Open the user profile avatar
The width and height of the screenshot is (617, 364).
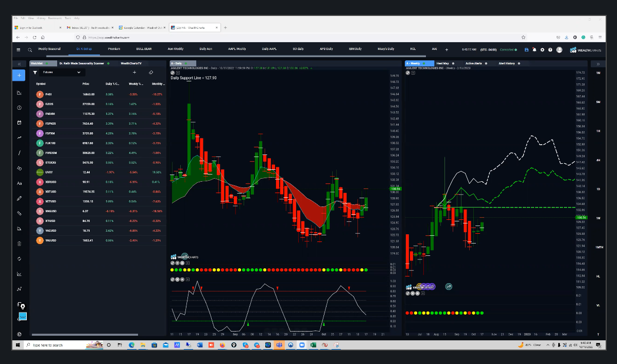point(559,49)
